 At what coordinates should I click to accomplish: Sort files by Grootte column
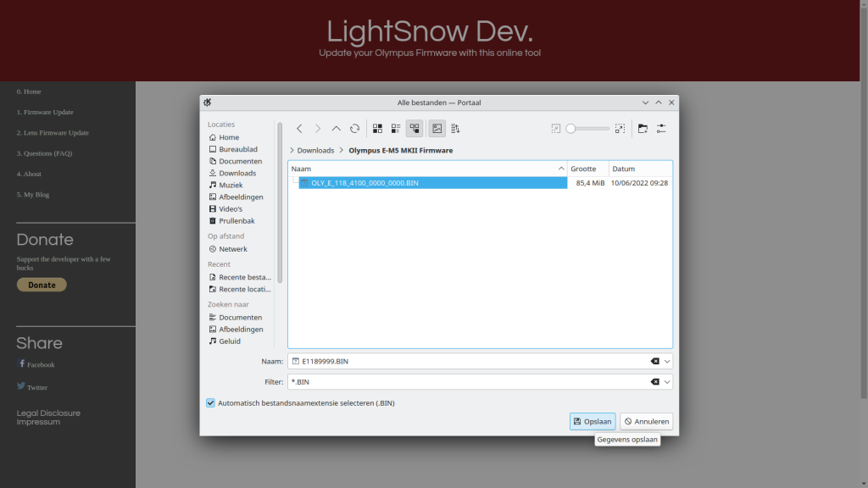(588, 169)
